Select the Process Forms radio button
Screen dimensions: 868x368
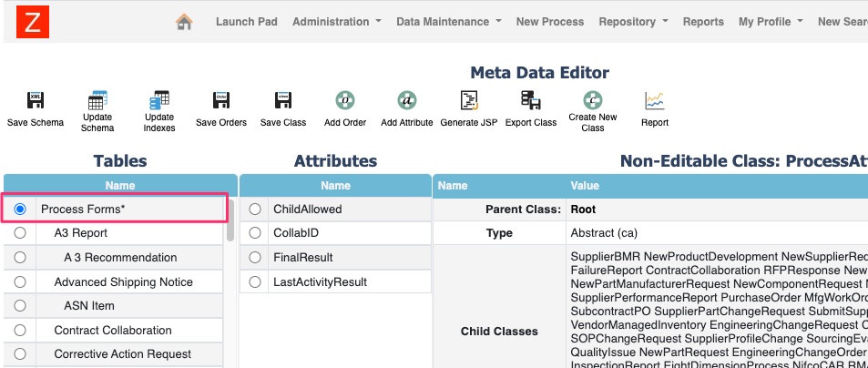tap(20, 210)
